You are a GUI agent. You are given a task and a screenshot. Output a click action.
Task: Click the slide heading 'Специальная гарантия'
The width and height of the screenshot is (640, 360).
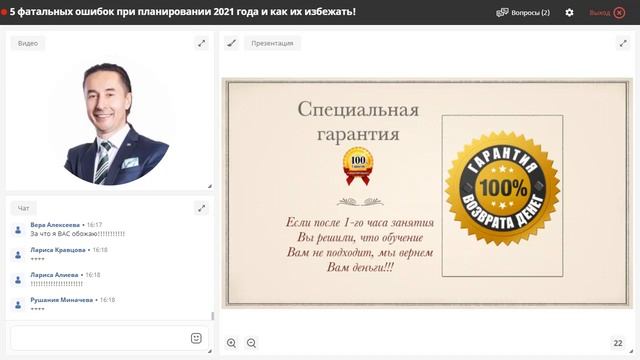pyautogui.click(x=358, y=121)
